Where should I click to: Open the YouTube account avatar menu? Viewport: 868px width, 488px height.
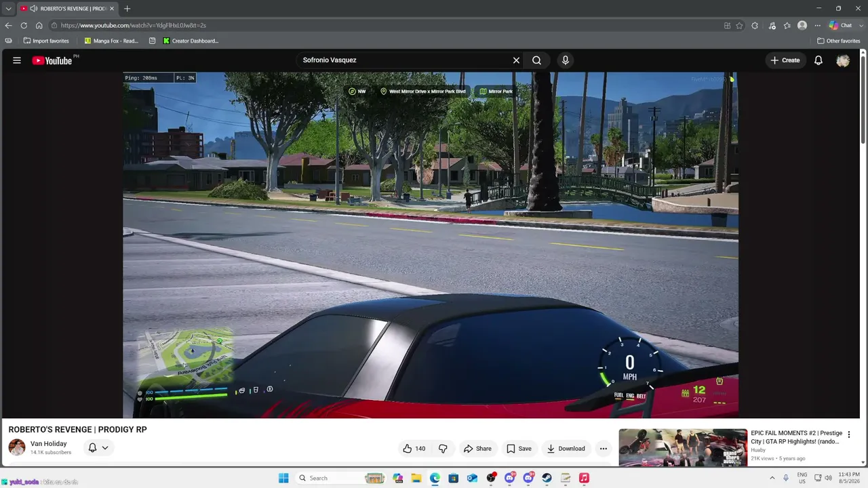point(843,60)
